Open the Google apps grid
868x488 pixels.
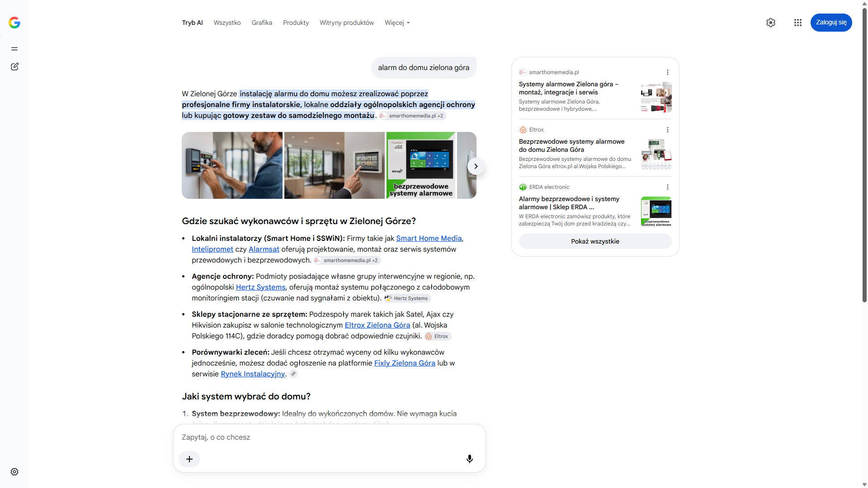[798, 23]
